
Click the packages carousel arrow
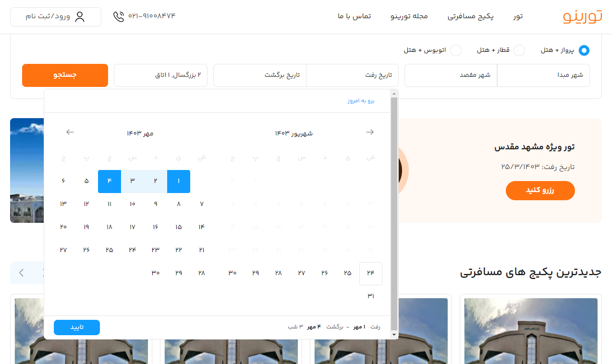[22, 273]
